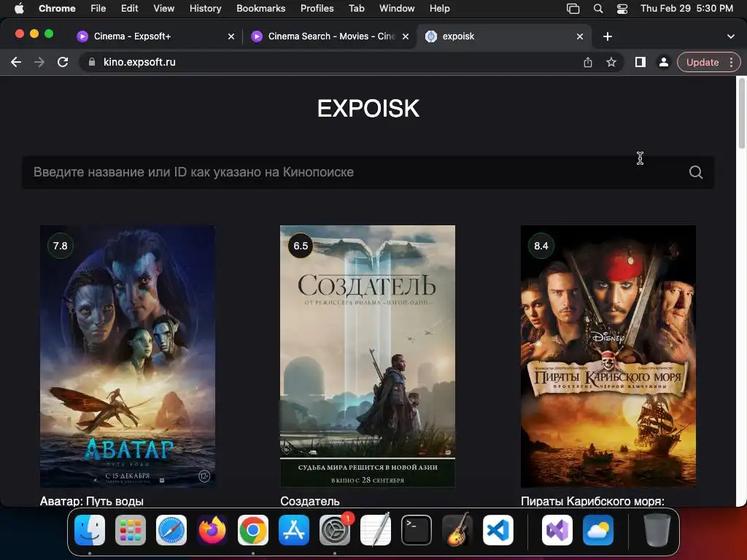Open the Chrome three-dot menu

731,62
